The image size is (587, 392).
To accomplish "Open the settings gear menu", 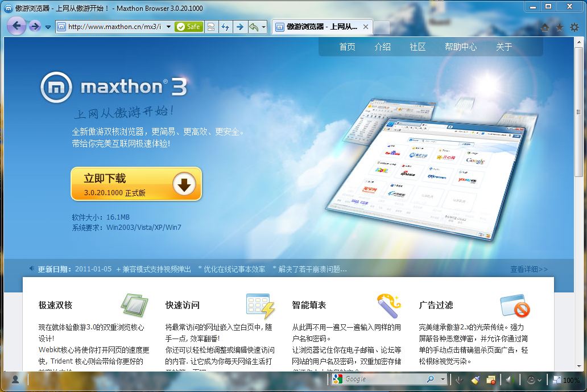I will (x=574, y=27).
